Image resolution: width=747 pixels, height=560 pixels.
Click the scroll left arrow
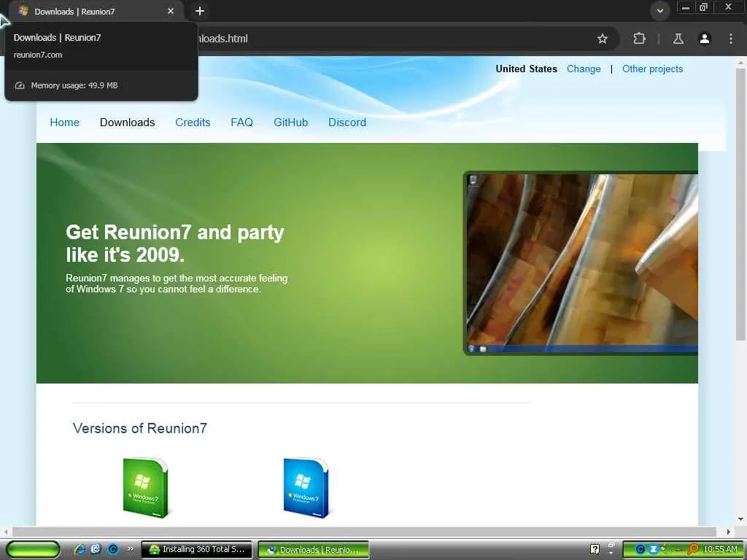pos(5,532)
